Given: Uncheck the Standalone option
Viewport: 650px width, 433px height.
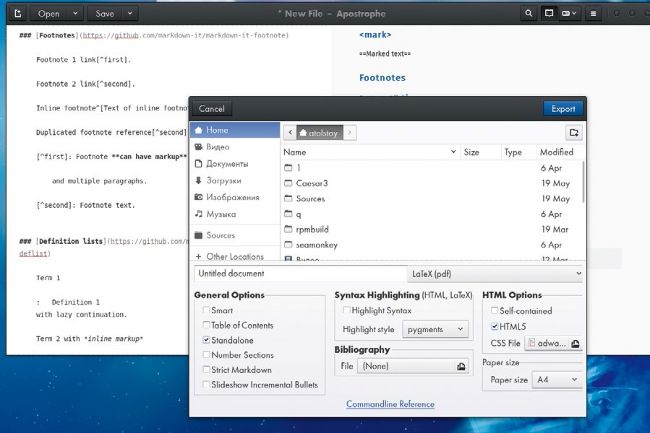Looking at the screenshot, I should coord(206,341).
